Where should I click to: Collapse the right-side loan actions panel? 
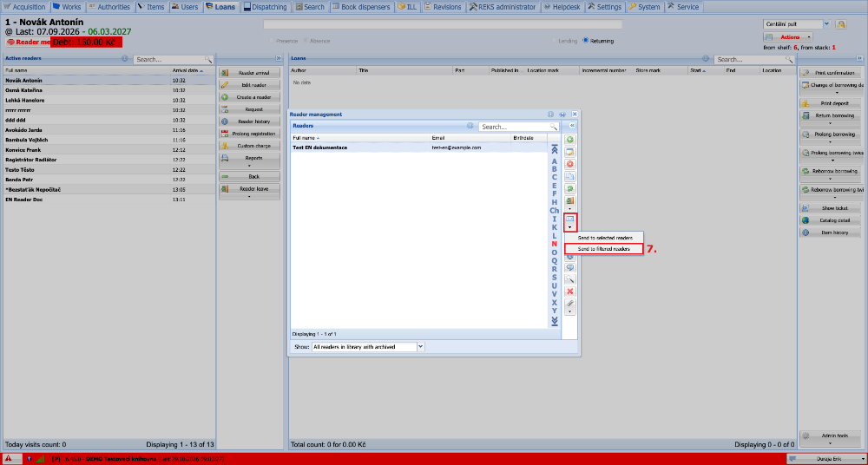(859, 58)
